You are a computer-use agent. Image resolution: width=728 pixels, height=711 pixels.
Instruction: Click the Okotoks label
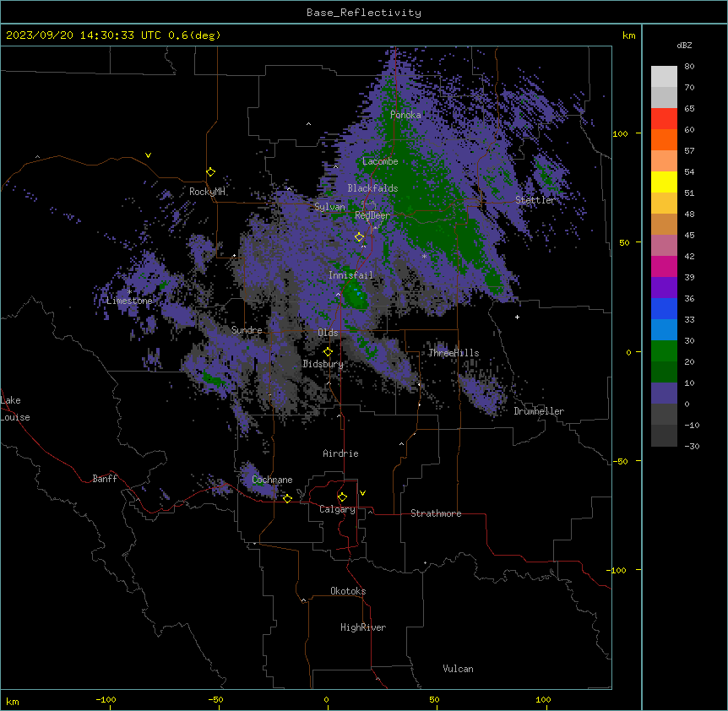(x=348, y=591)
